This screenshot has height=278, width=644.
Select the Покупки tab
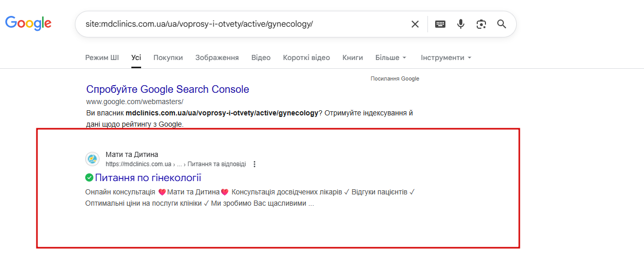168,57
